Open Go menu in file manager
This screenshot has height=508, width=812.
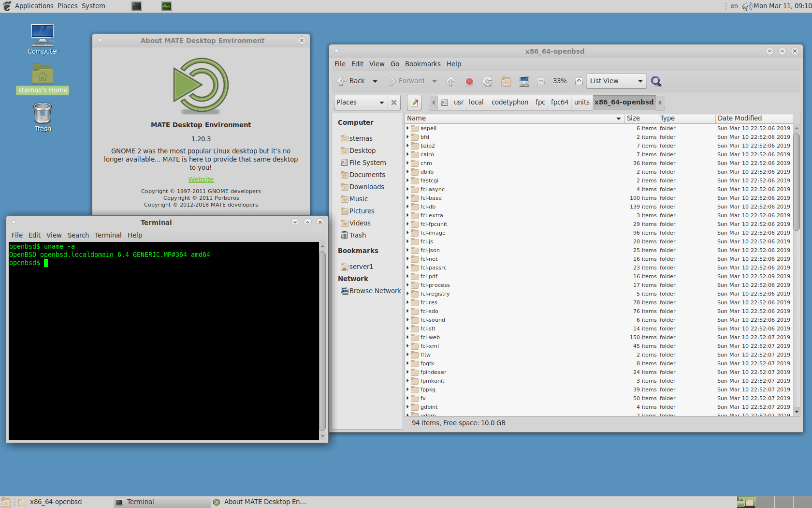pyautogui.click(x=395, y=64)
